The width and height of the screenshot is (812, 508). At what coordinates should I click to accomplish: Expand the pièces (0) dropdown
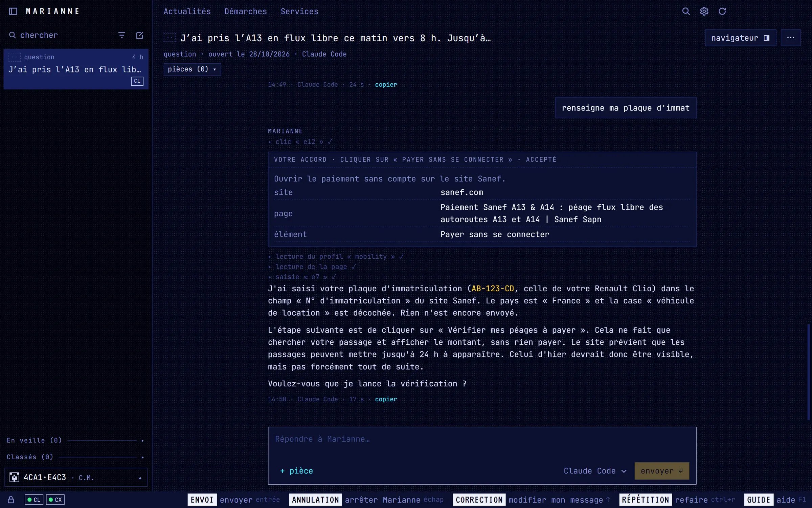(x=192, y=69)
